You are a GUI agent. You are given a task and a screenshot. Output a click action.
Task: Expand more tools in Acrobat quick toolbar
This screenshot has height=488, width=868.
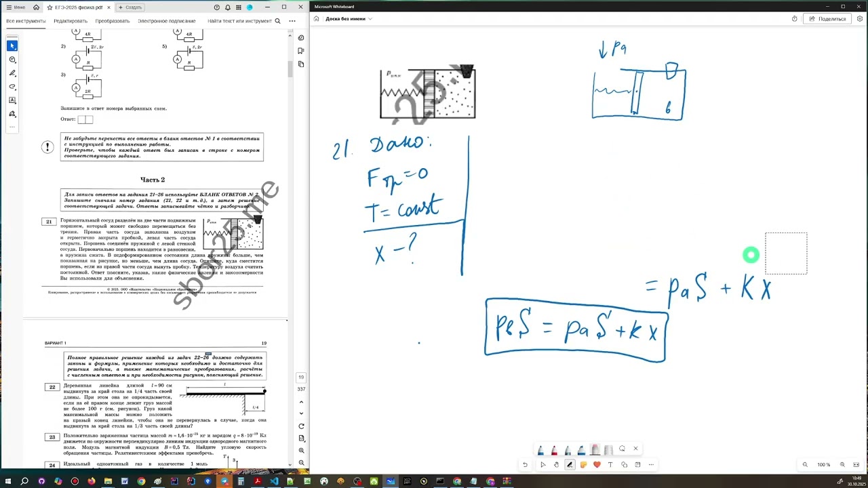12,127
